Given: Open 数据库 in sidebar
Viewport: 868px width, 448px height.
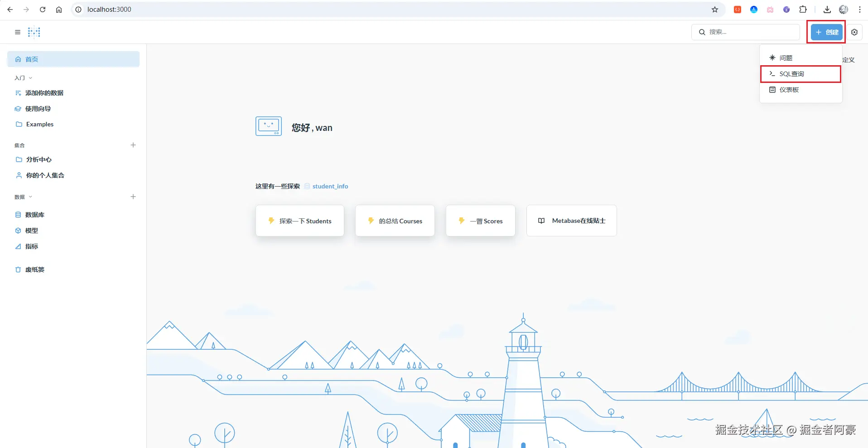Looking at the screenshot, I should tap(73, 215).
